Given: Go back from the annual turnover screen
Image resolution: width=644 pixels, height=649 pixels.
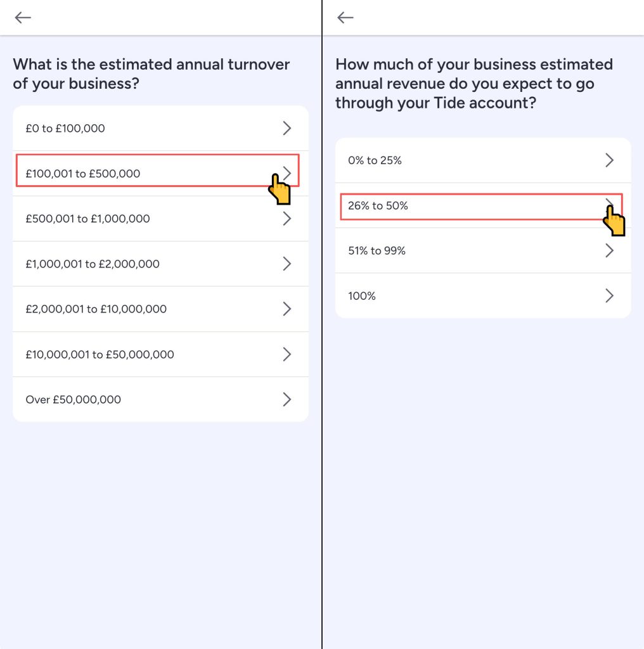Looking at the screenshot, I should [23, 18].
